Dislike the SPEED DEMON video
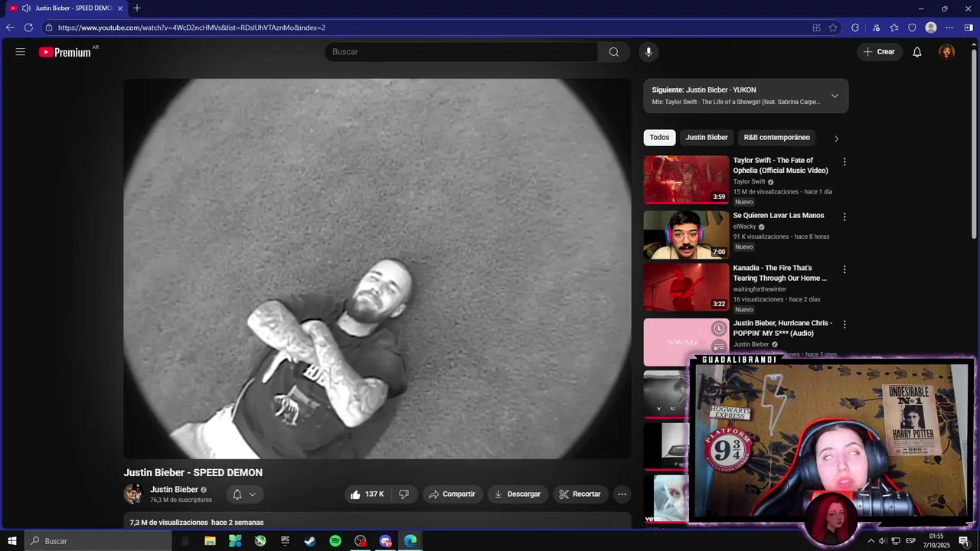 (404, 494)
